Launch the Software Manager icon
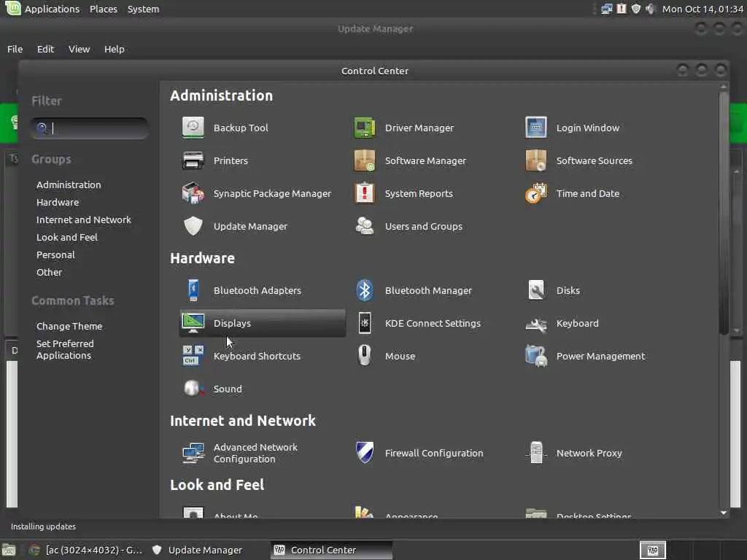Screen dimensions: 747x560 365,160
